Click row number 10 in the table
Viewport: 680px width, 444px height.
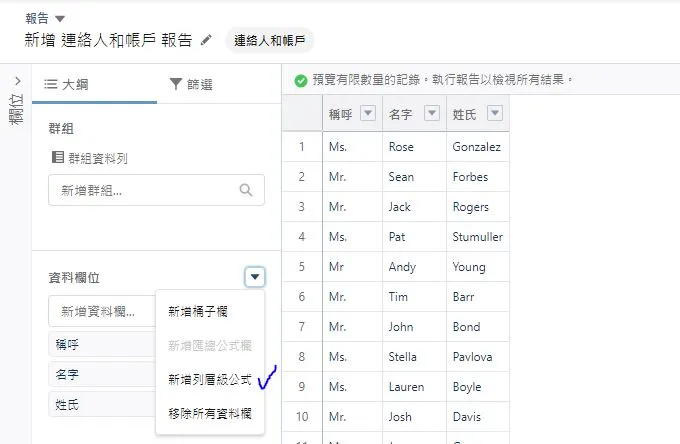click(x=302, y=417)
